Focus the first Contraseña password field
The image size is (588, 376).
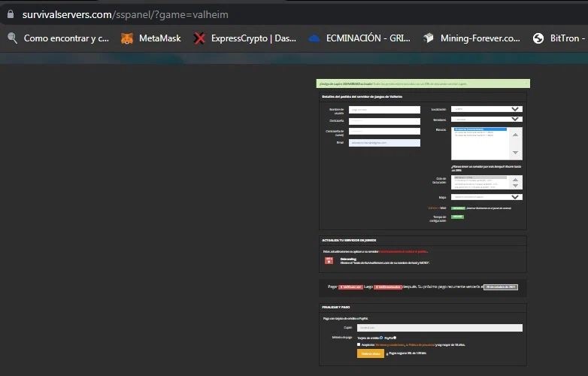coord(384,121)
